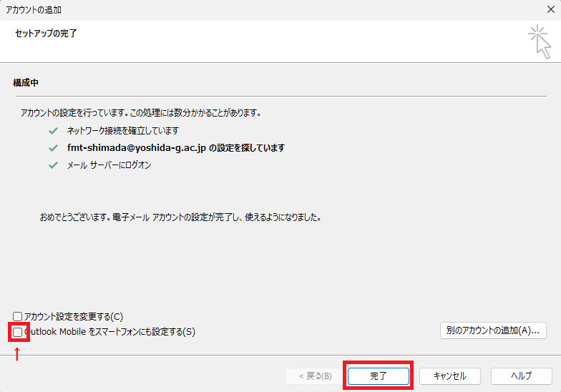Click the wizard cursor icon in the header
The image size is (561, 392).
pos(540,40)
